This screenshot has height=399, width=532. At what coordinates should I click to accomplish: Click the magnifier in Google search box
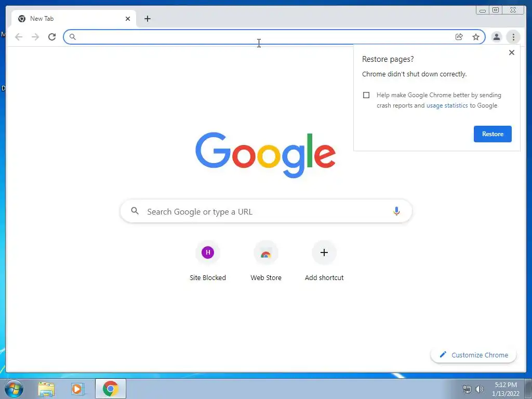[x=135, y=211]
